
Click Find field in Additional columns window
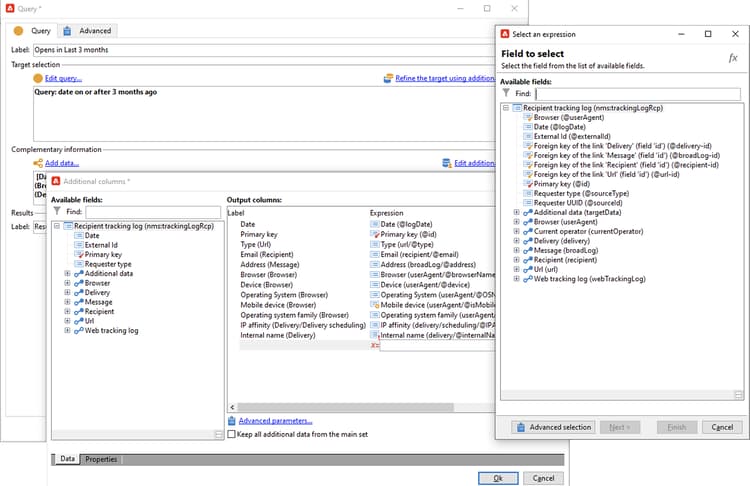pos(153,212)
